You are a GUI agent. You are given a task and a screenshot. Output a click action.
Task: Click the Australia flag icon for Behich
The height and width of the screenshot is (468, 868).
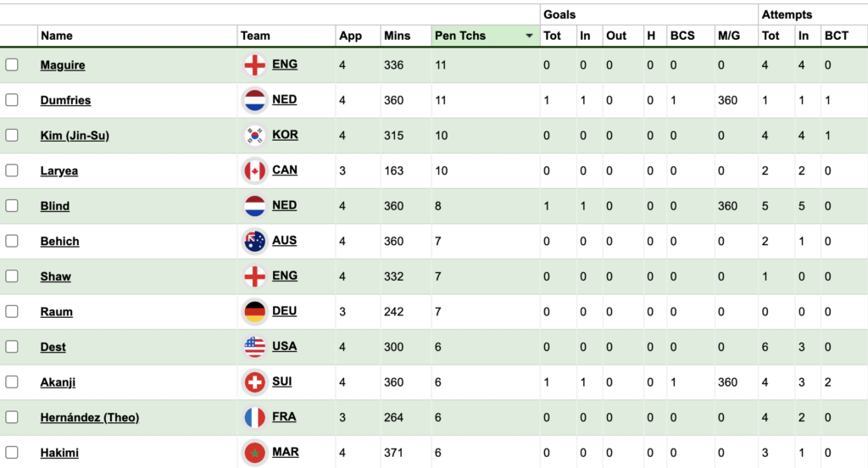pyautogui.click(x=254, y=242)
